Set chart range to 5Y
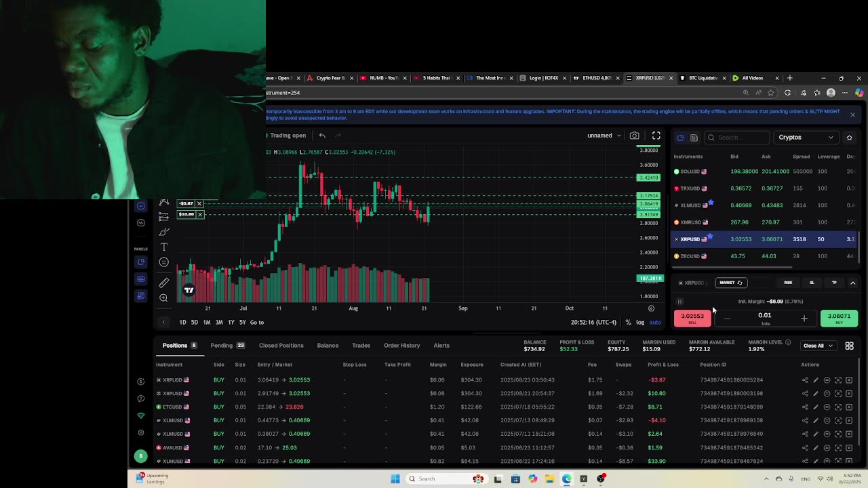Screen dimensions: 868x488 [242, 323]
